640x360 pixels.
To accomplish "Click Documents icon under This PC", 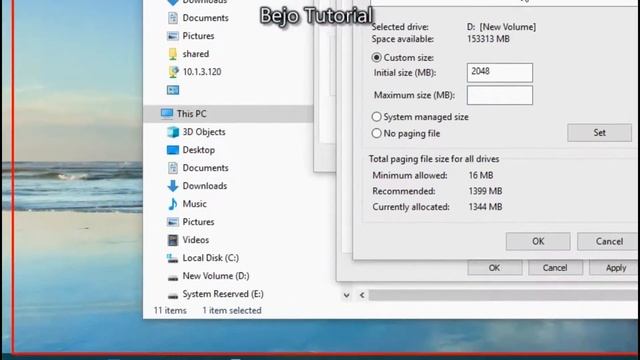I will [173, 168].
